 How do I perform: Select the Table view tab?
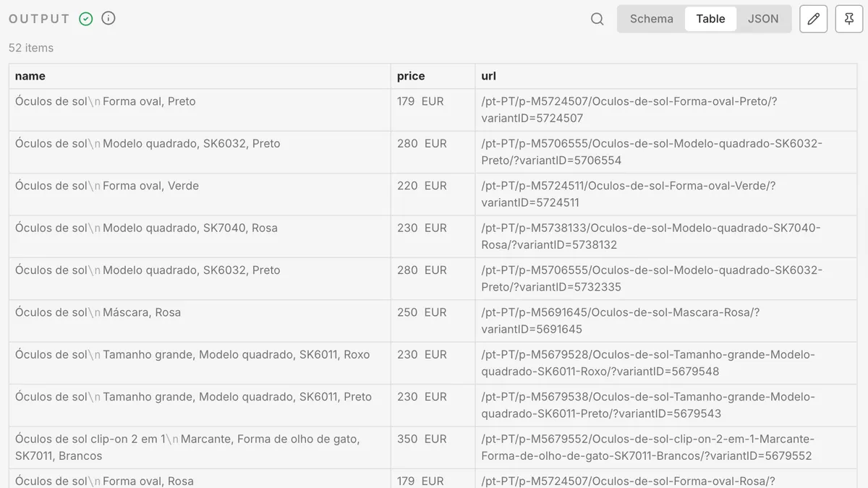pyautogui.click(x=710, y=20)
